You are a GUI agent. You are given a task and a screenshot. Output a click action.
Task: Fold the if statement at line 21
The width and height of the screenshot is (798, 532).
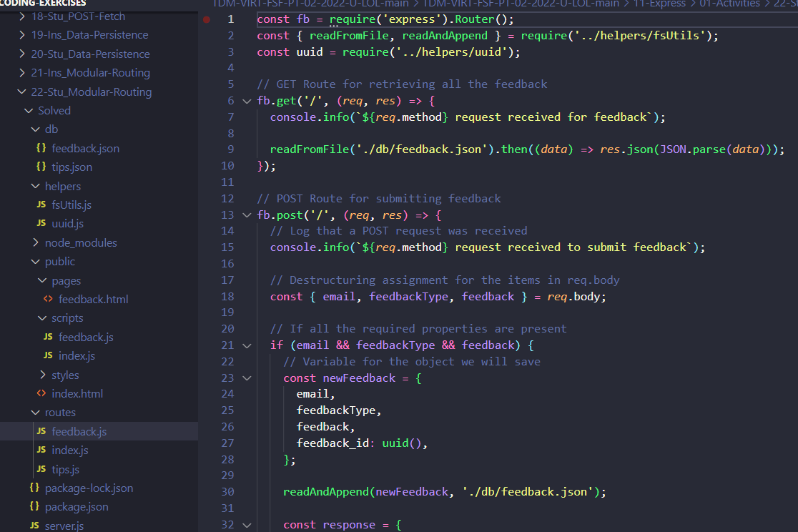tap(247, 345)
